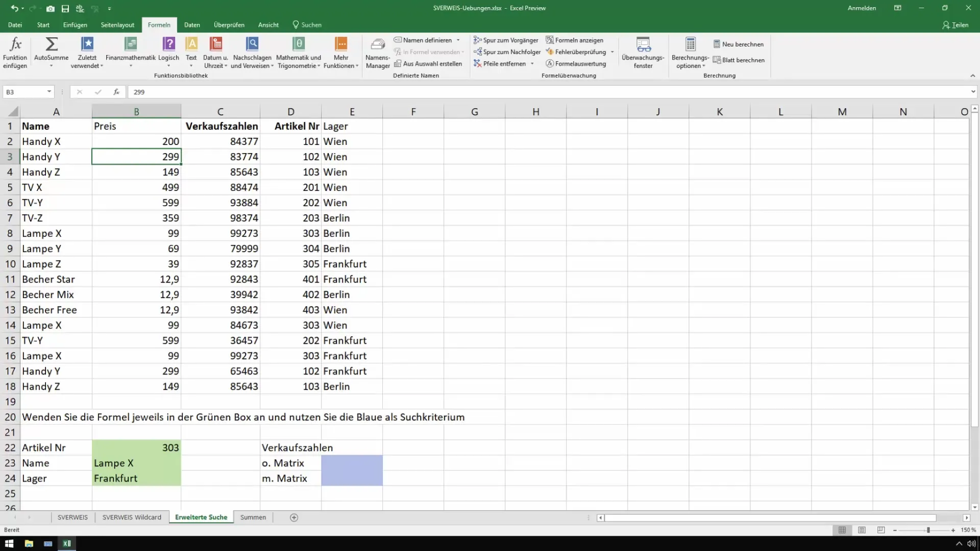980x551 pixels.
Task: Open the Mehr Funktionen icon
Action: point(341,44)
